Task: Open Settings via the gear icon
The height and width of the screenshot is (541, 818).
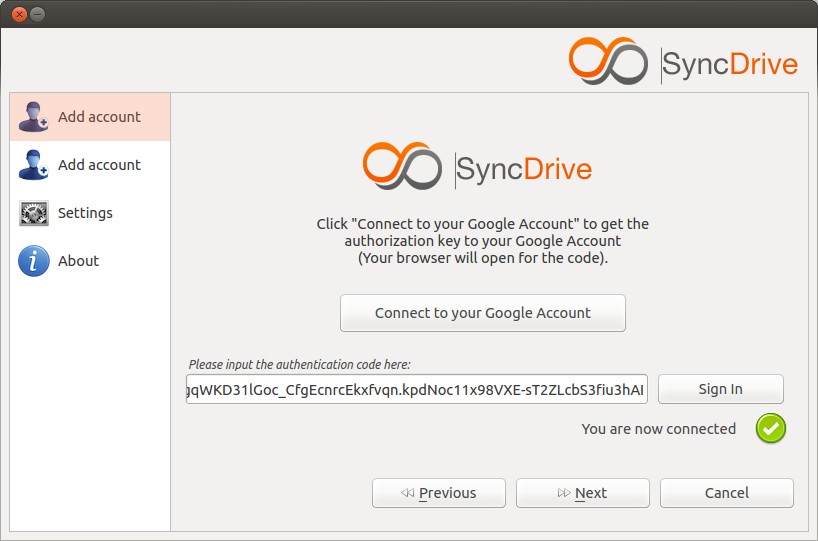Action: click(x=34, y=213)
